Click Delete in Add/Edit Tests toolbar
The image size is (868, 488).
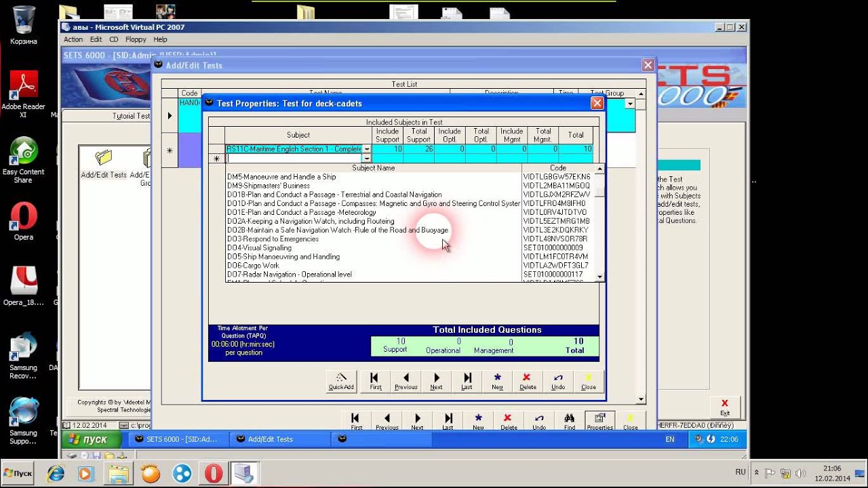click(x=509, y=422)
